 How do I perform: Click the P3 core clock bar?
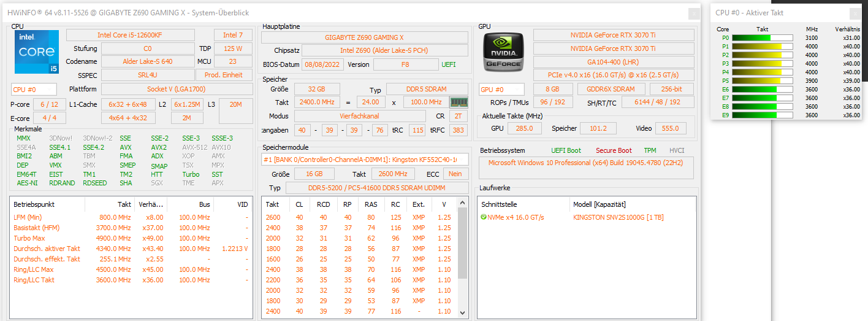point(763,63)
